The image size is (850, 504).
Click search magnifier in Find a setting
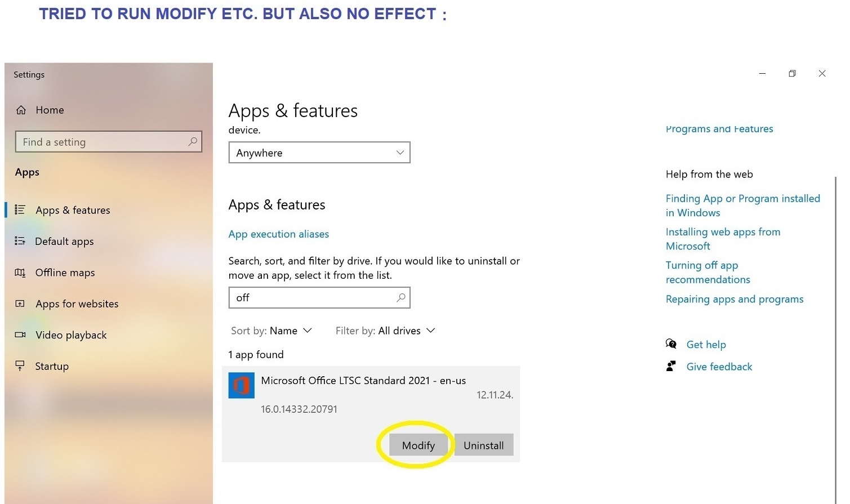tap(193, 141)
